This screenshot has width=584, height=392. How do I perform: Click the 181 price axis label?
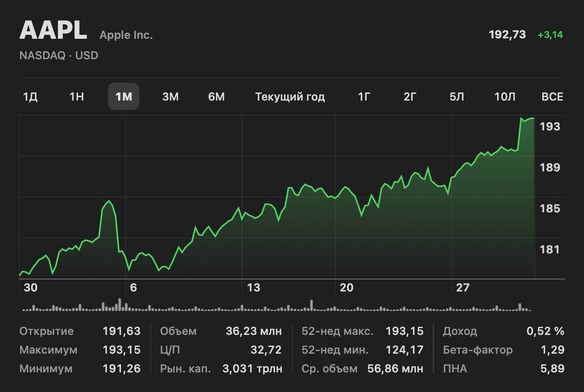550,249
